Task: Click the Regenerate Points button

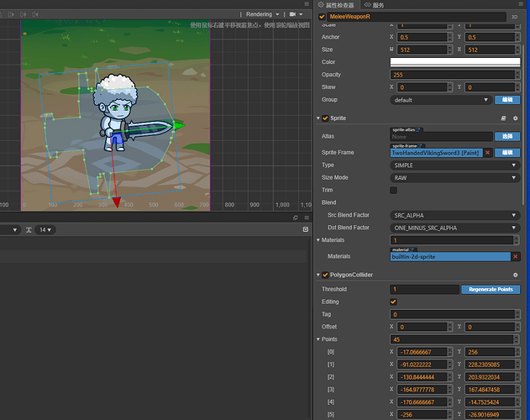Action: coord(490,289)
